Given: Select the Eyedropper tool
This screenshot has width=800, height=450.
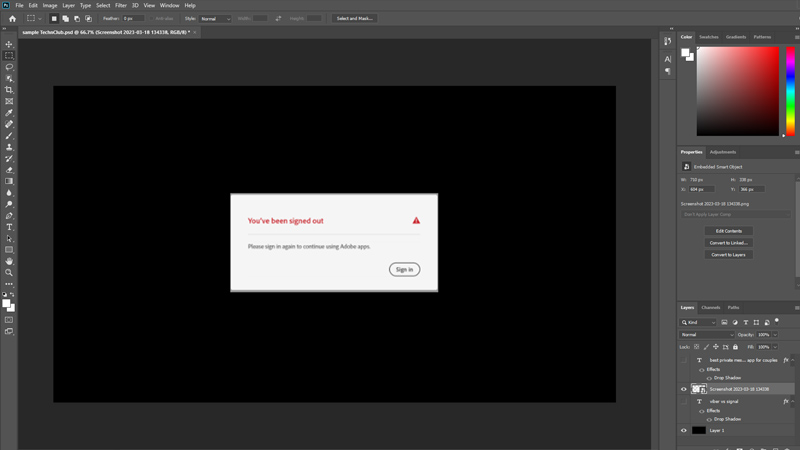Looking at the screenshot, I should [9, 113].
